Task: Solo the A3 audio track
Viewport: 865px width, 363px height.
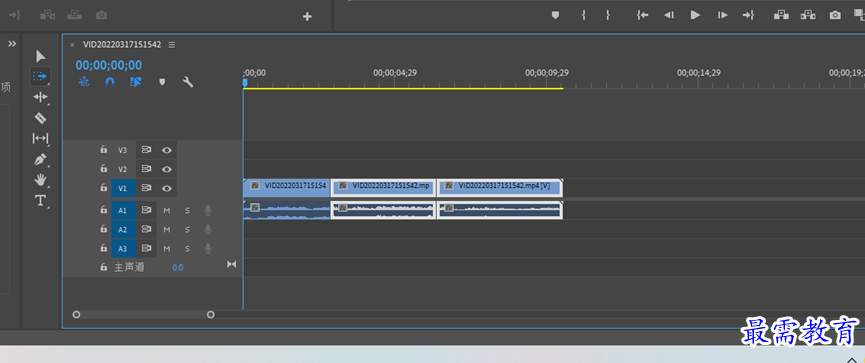Action: click(x=187, y=249)
